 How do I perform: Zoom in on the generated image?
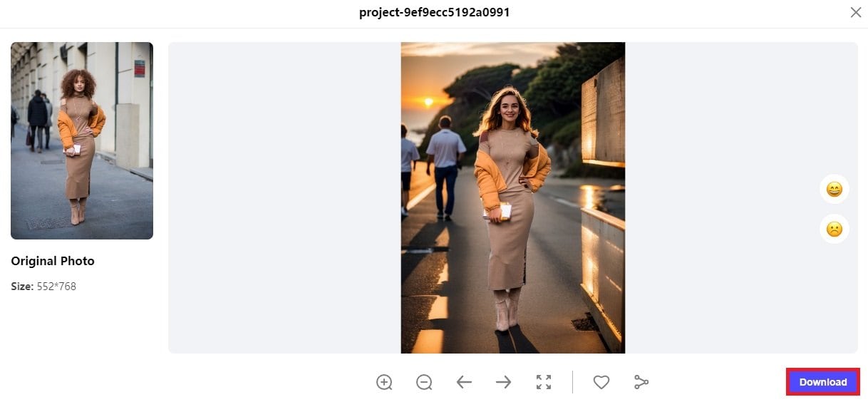(384, 382)
